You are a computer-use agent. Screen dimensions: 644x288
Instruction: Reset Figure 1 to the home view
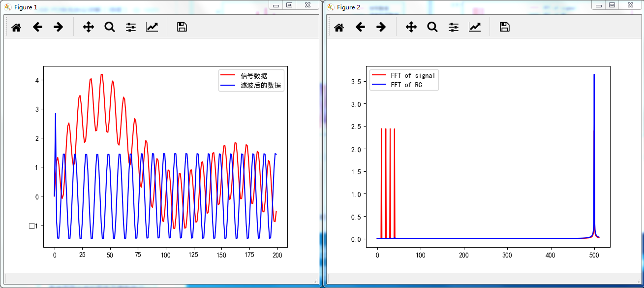click(16, 27)
